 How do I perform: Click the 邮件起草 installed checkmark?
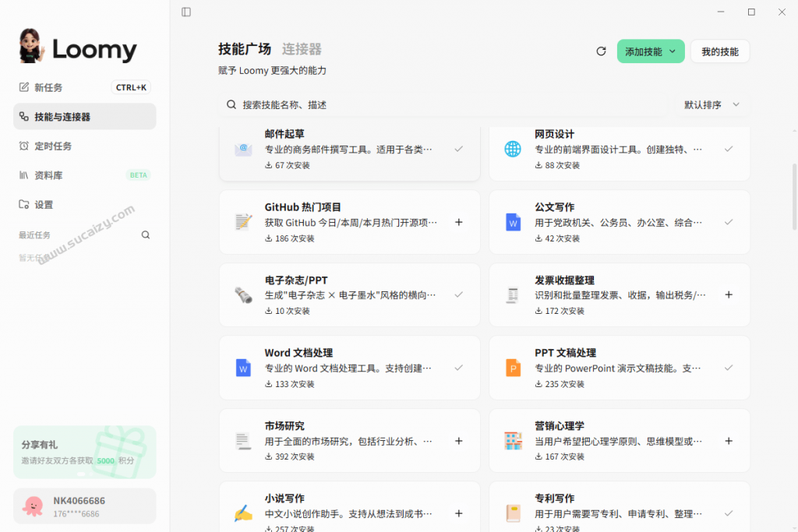[x=458, y=149]
